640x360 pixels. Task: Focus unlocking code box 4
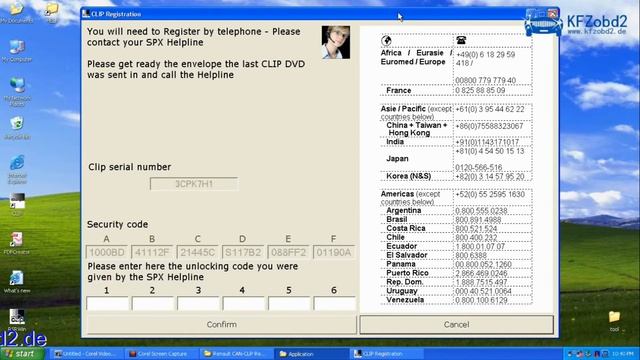point(243,304)
